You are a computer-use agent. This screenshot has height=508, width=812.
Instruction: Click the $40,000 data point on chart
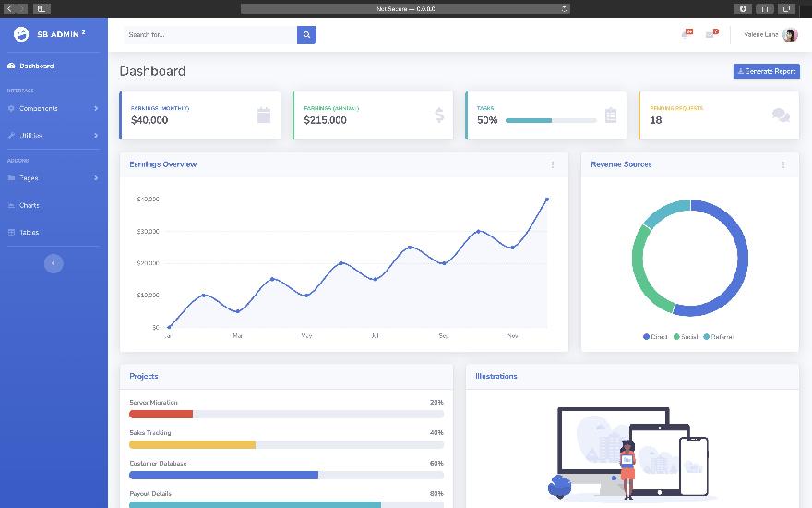click(x=547, y=200)
